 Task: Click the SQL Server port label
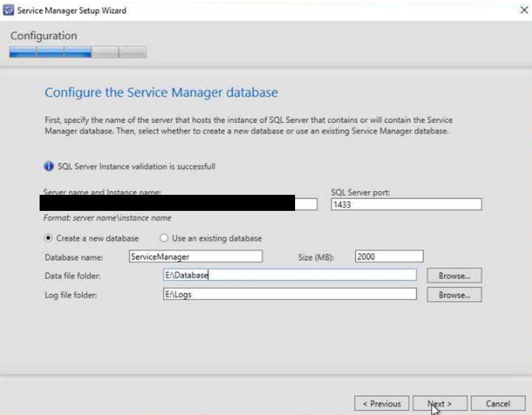pyautogui.click(x=360, y=192)
